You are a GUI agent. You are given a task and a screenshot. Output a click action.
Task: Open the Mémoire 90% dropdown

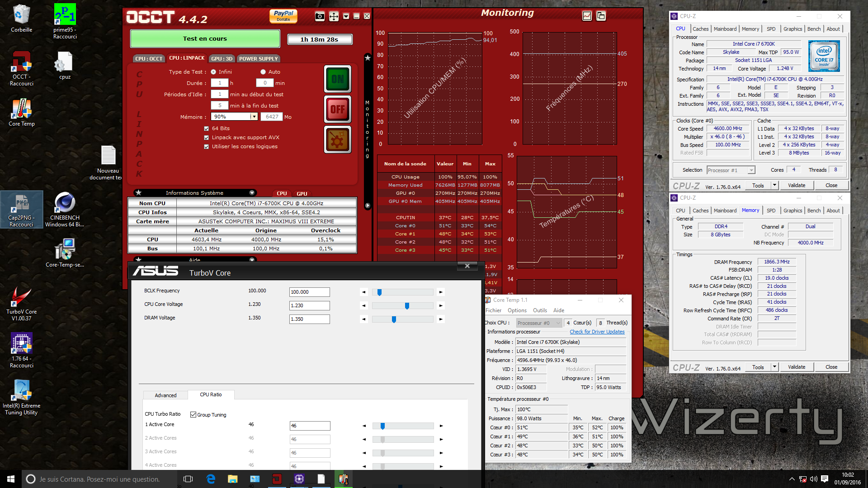click(x=254, y=117)
